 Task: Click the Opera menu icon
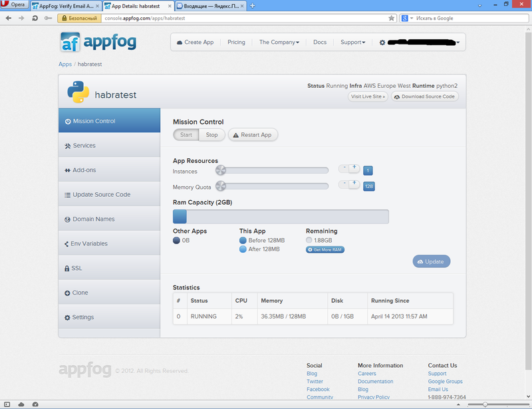tap(15, 5)
